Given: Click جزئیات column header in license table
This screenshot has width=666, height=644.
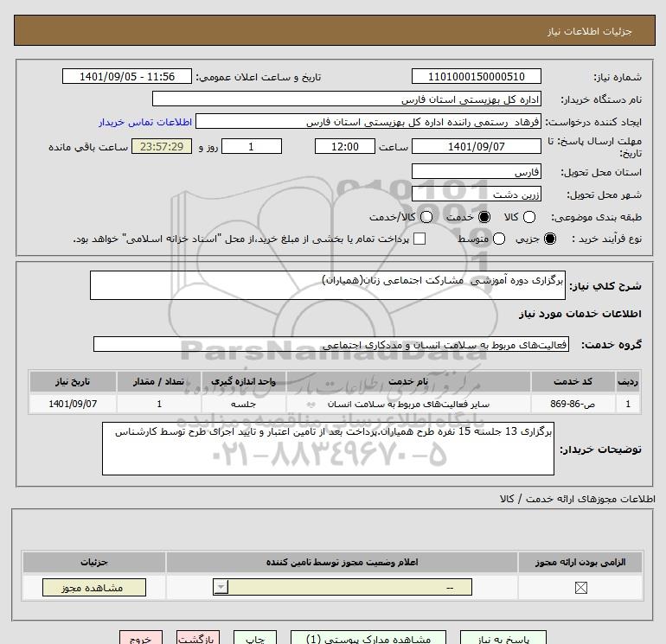Looking at the screenshot, I should [94, 562].
